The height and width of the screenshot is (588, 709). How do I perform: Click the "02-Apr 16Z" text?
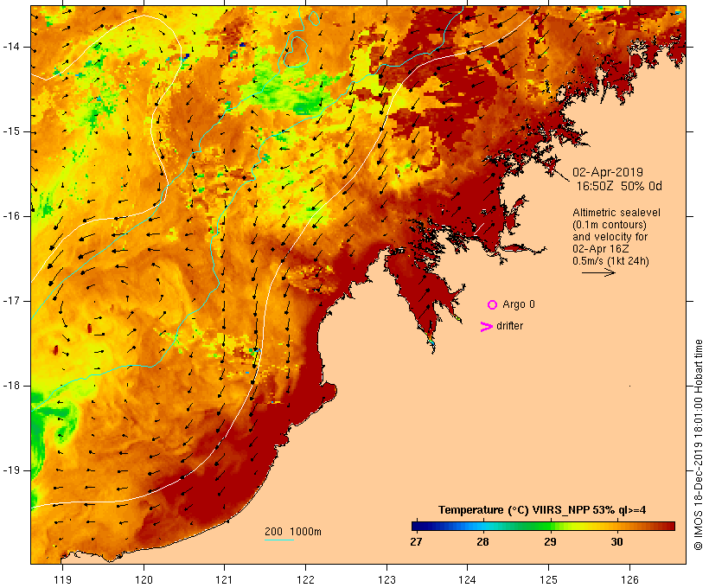coord(600,249)
